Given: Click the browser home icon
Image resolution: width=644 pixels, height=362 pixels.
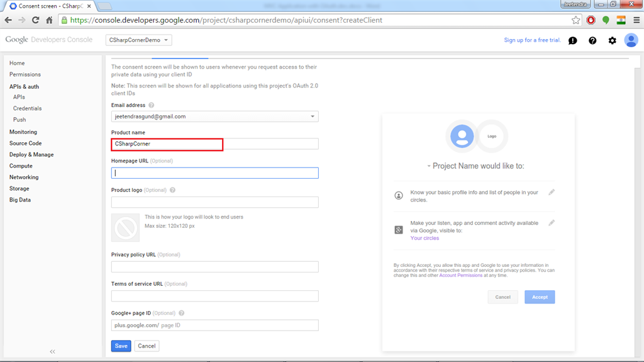Looking at the screenshot, I should point(49,20).
